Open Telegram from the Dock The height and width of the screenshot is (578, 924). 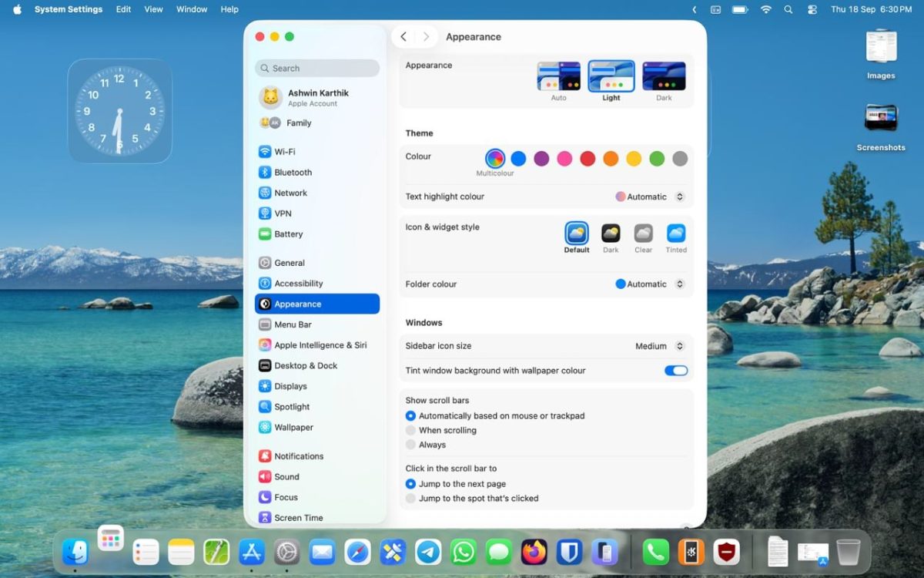tap(428, 551)
